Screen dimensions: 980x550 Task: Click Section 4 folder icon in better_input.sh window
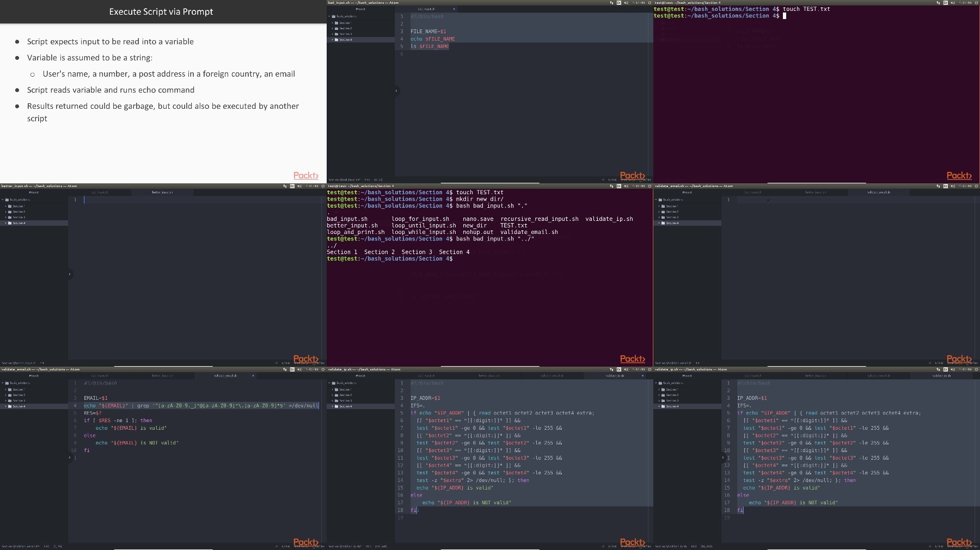coord(10,223)
